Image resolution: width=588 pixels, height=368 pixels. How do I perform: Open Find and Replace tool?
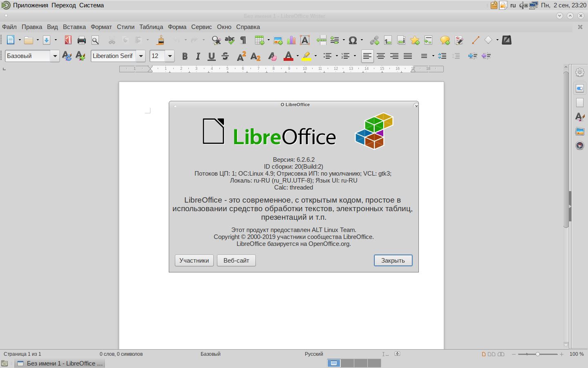click(216, 40)
